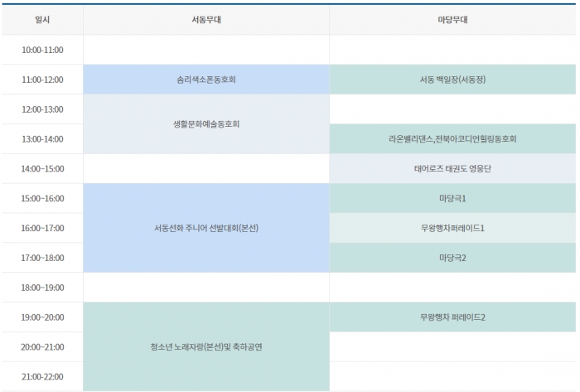The width and height of the screenshot is (580, 392).
Task: Select the 일시 header cell
Action: (x=42, y=20)
